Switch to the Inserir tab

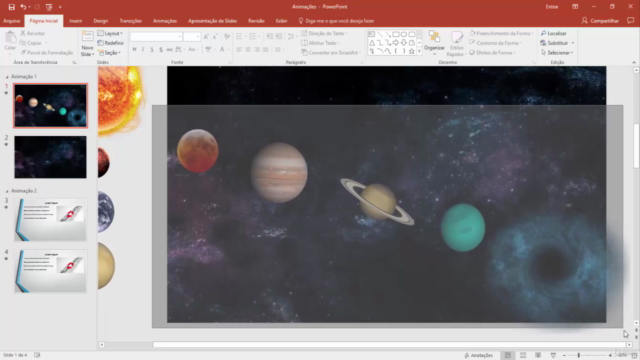point(76,21)
